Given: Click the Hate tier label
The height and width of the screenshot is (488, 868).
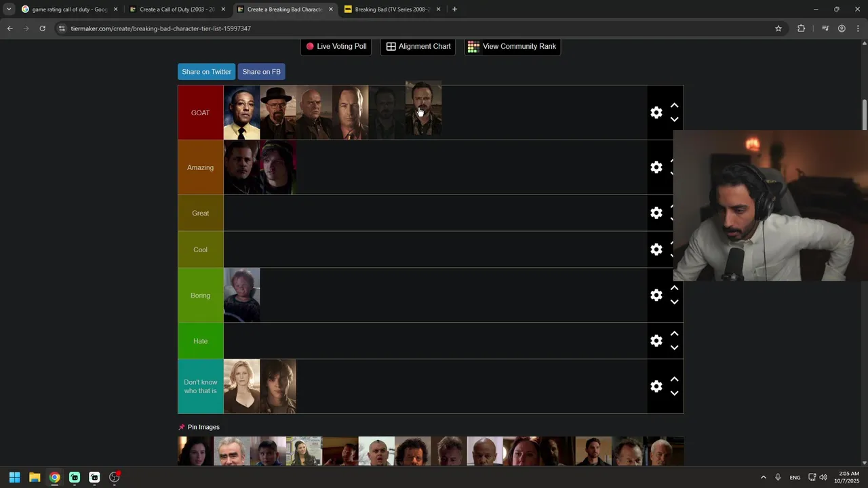Looking at the screenshot, I should click(x=200, y=341).
